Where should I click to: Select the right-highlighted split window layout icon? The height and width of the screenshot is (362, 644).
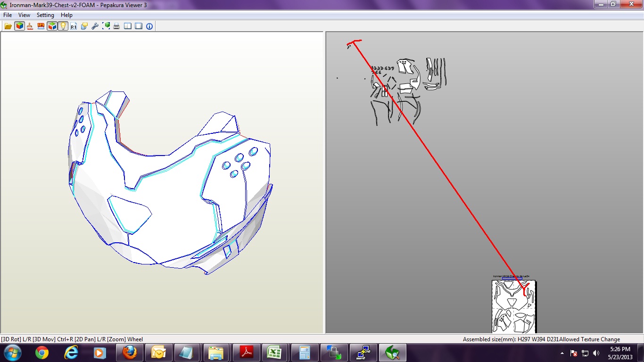139,26
